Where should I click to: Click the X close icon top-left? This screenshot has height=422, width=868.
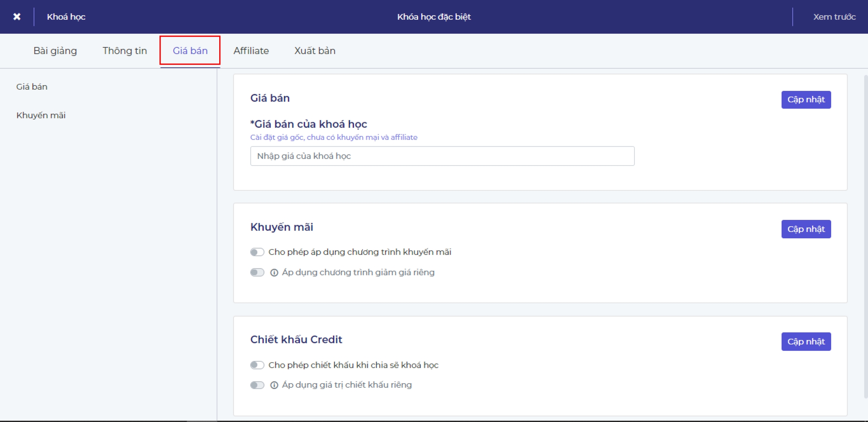point(17,17)
